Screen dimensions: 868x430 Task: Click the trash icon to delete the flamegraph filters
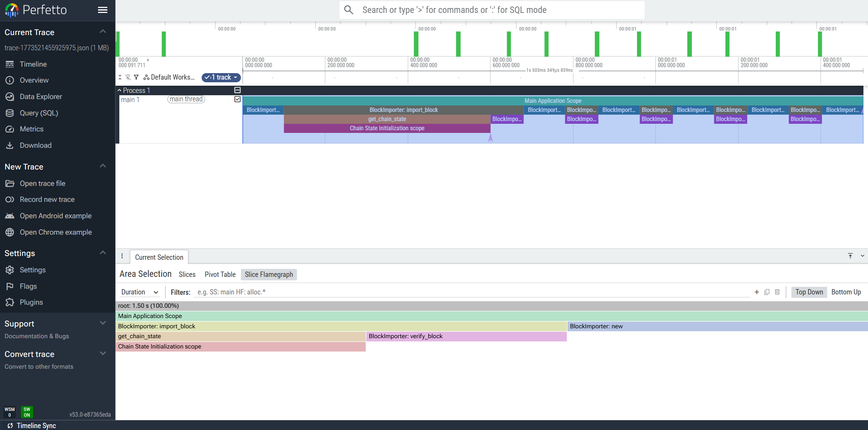click(x=777, y=292)
